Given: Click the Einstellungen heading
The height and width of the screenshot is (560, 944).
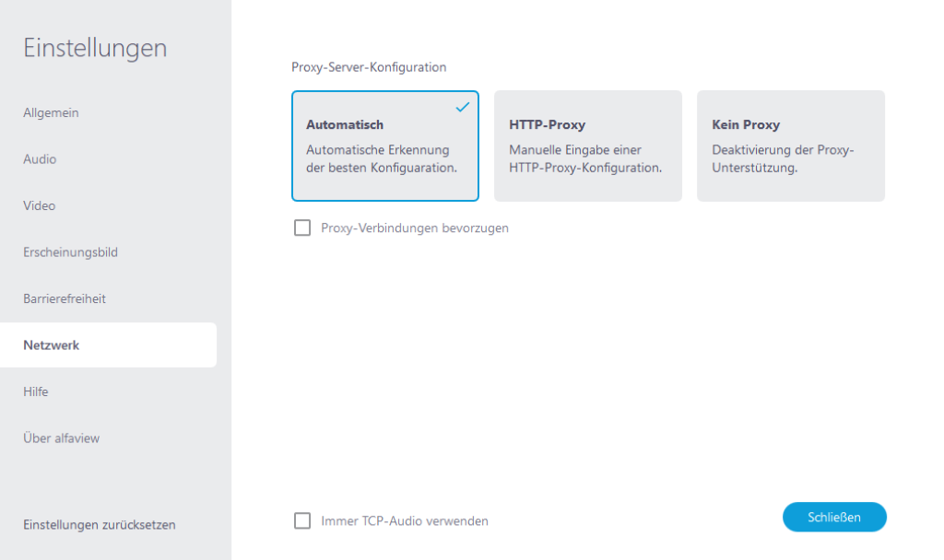Looking at the screenshot, I should tap(95, 47).
